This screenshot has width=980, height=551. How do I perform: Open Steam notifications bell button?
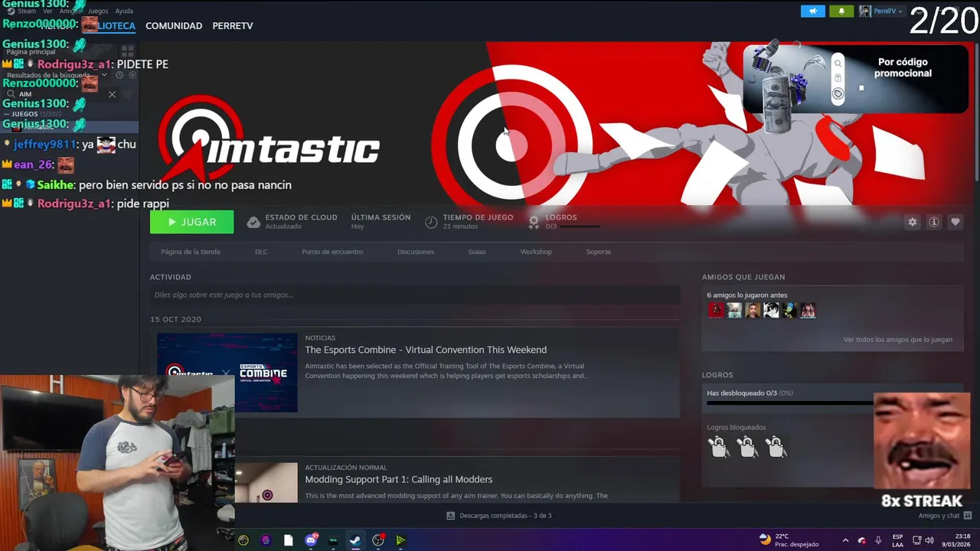pyautogui.click(x=841, y=11)
